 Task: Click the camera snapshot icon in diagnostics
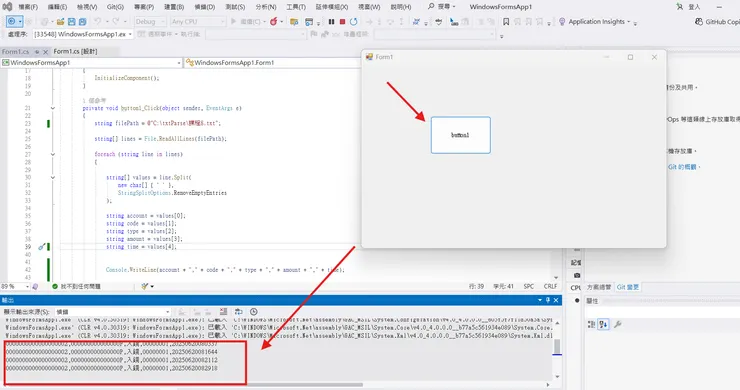pos(577,275)
